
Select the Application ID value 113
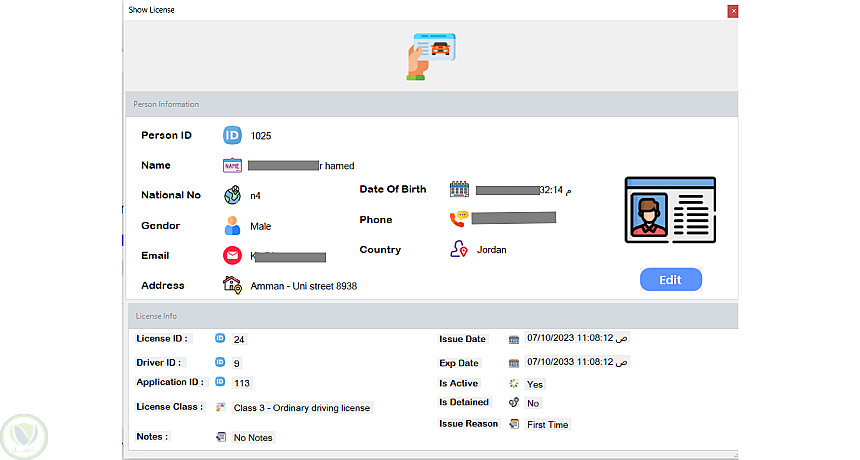click(x=241, y=383)
